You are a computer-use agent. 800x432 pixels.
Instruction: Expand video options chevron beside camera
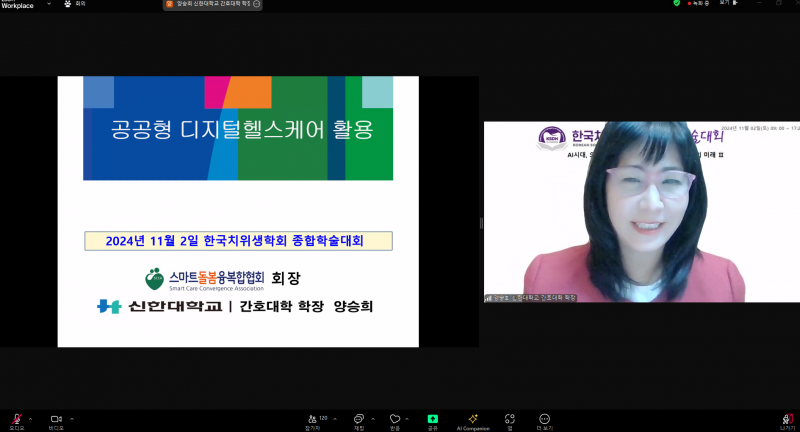click(71, 418)
